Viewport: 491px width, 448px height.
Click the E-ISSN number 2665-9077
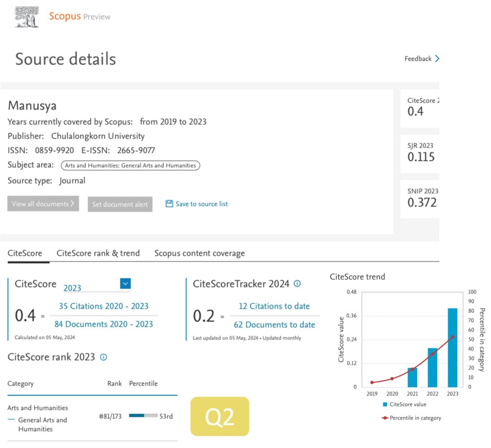click(x=136, y=151)
